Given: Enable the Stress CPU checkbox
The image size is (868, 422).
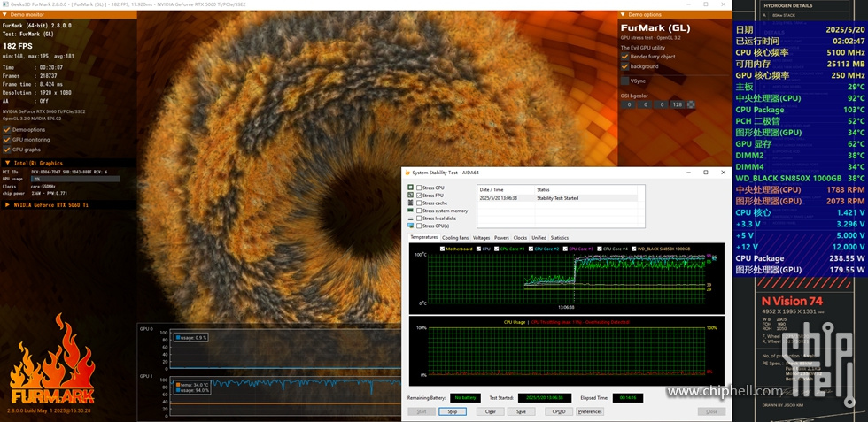Looking at the screenshot, I should pos(419,188).
